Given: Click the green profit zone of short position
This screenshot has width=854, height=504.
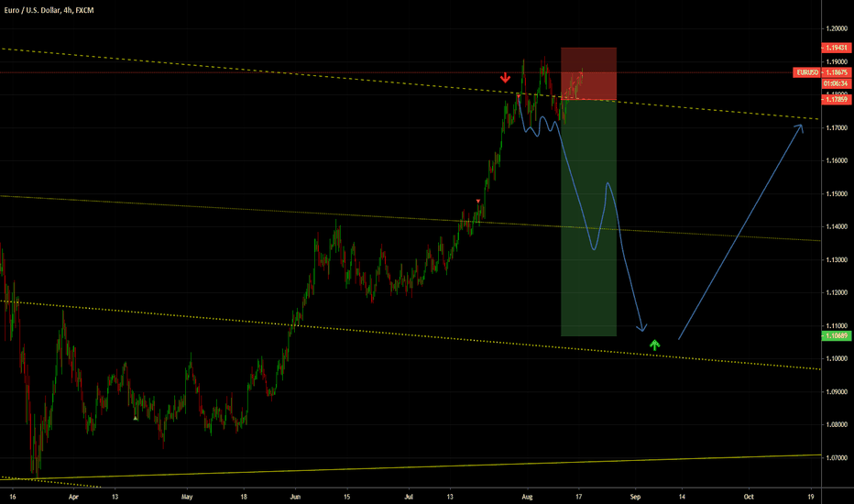Looking at the screenshot, I should (x=589, y=218).
